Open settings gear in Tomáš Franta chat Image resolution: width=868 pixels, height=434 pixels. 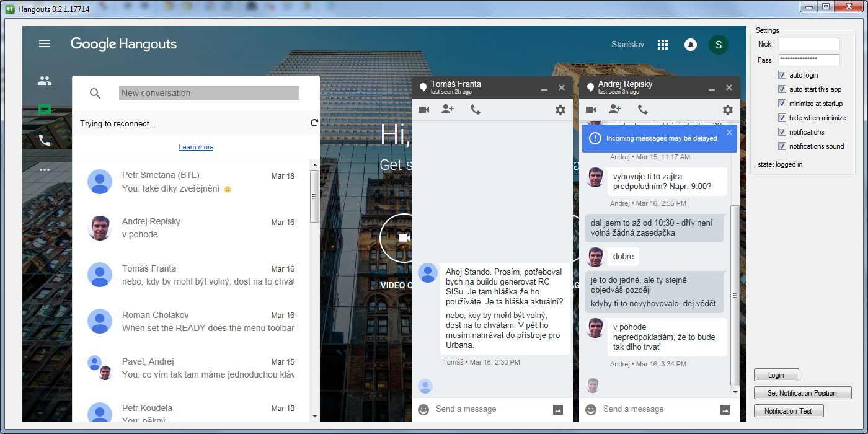coord(560,110)
